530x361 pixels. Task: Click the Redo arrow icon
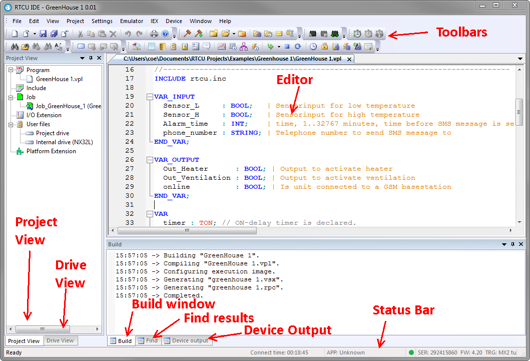pos(139,33)
